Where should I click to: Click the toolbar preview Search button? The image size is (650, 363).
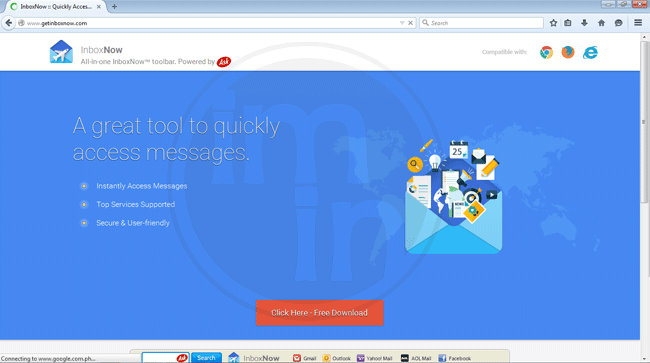click(206, 358)
